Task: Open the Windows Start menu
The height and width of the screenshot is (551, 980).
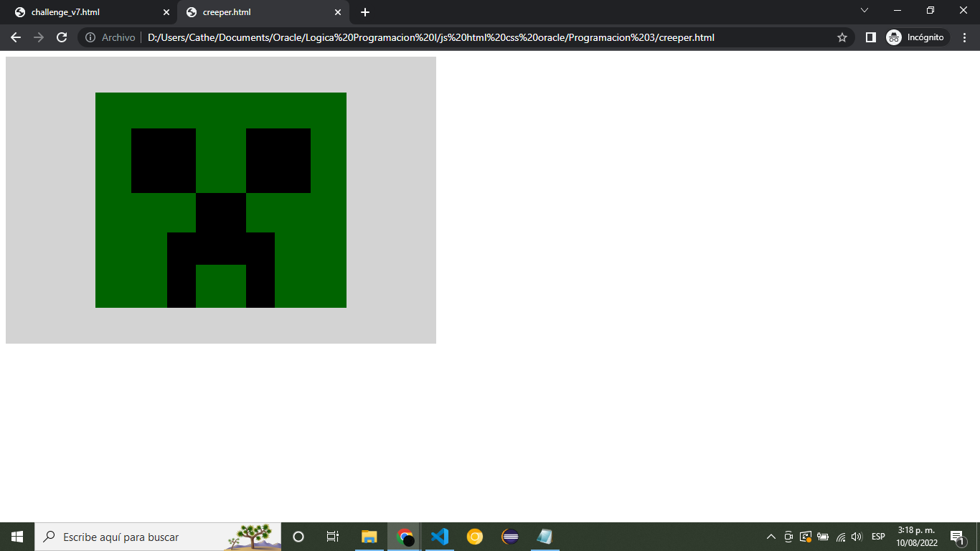Action: tap(17, 537)
